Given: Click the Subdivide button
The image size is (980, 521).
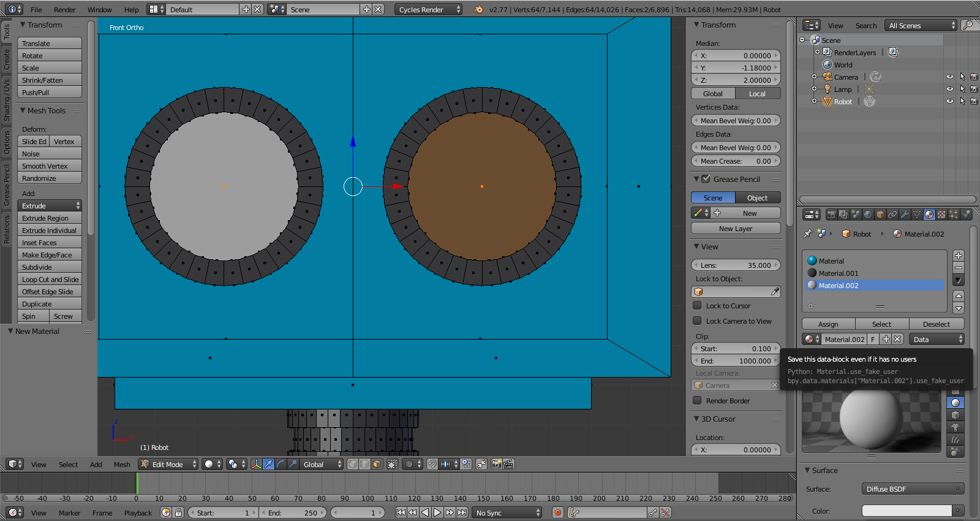Looking at the screenshot, I should tap(50, 267).
